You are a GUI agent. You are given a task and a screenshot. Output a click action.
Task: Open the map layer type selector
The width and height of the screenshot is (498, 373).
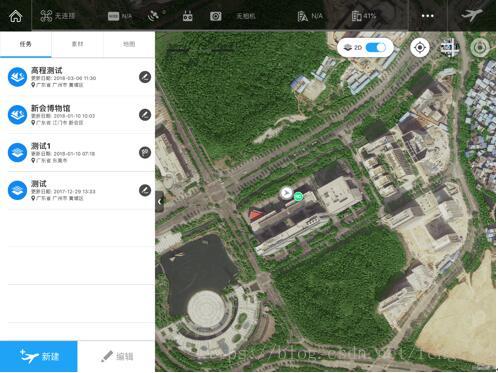click(x=450, y=48)
